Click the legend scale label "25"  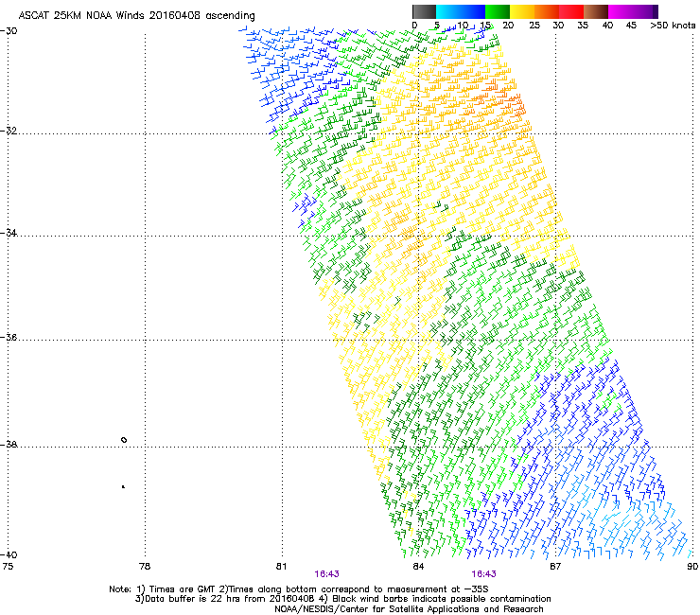(x=534, y=26)
